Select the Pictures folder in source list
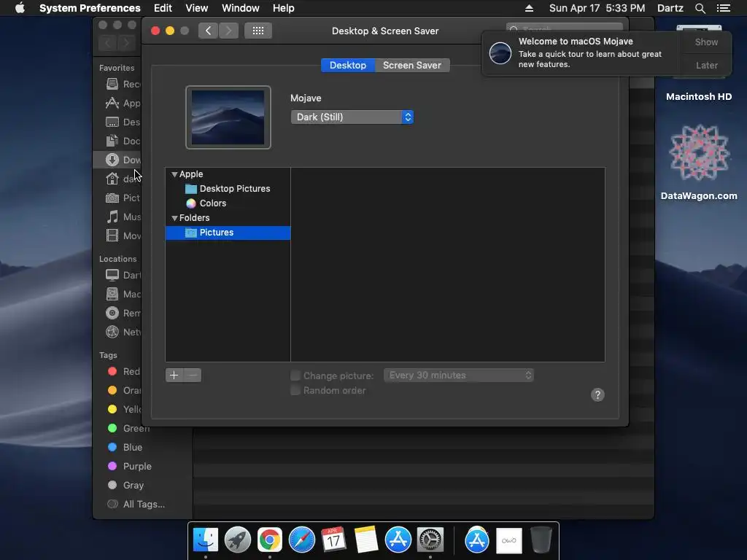747x560 pixels. point(228,233)
